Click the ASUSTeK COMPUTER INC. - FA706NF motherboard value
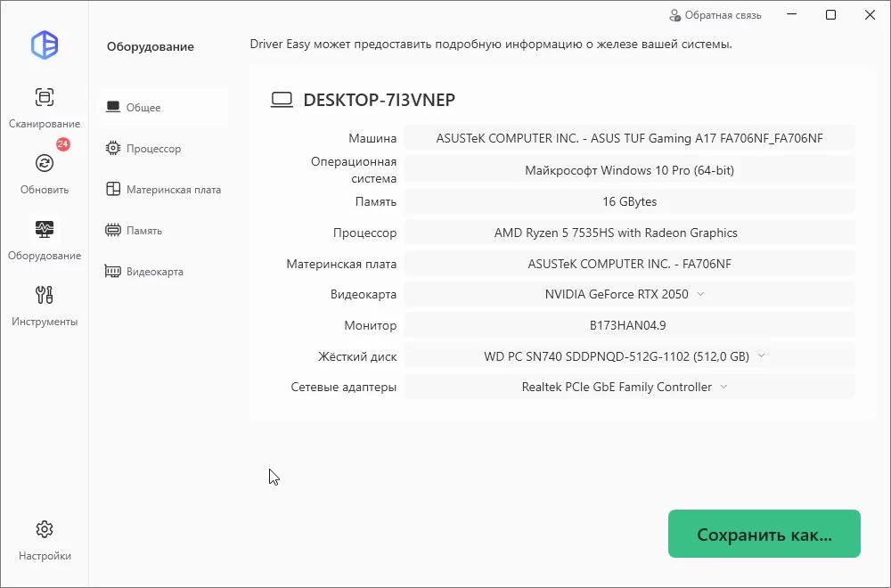This screenshot has width=891, height=588. click(629, 265)
